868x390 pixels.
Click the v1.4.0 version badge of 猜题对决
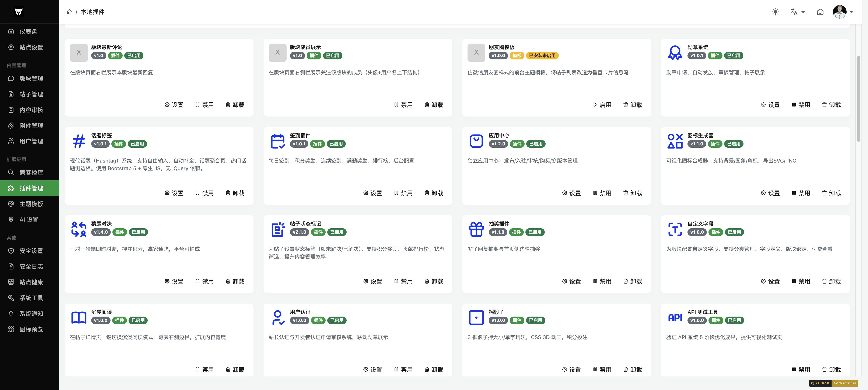click(x=101, y=232)
